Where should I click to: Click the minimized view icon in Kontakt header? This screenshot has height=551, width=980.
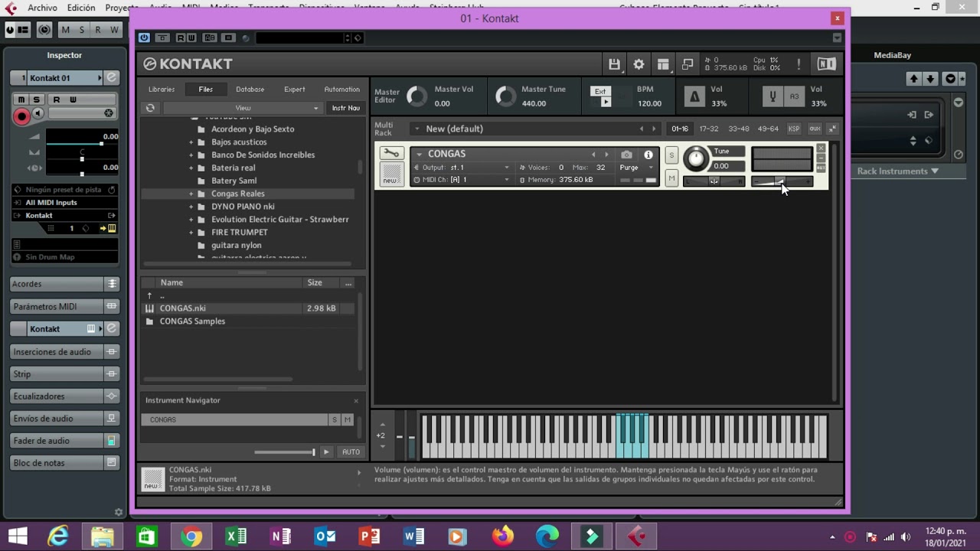[688, 64]
